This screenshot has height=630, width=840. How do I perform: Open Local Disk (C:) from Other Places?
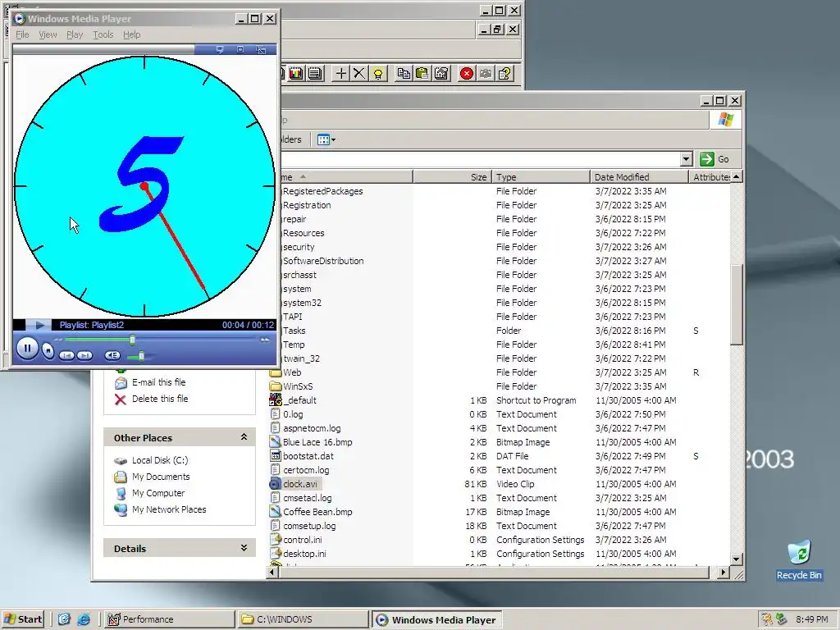160,460
